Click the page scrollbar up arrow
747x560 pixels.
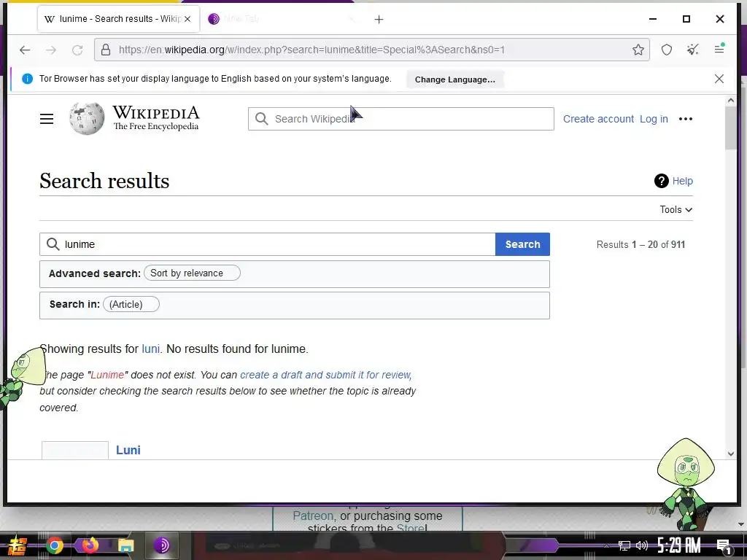[x=731, y=101]
